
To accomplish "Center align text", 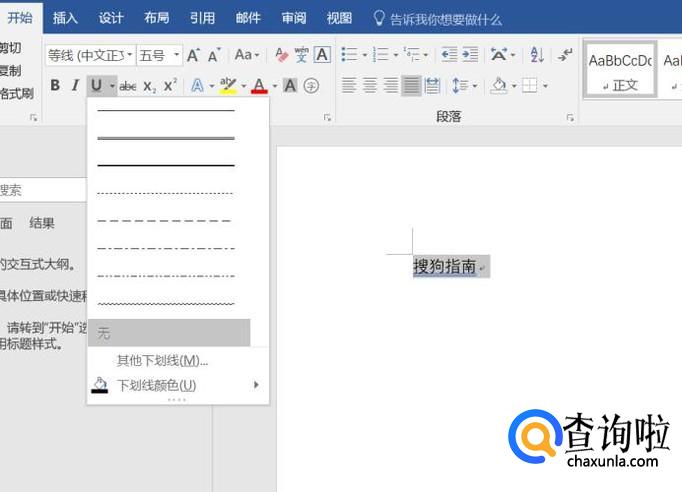I will [370, 85].
